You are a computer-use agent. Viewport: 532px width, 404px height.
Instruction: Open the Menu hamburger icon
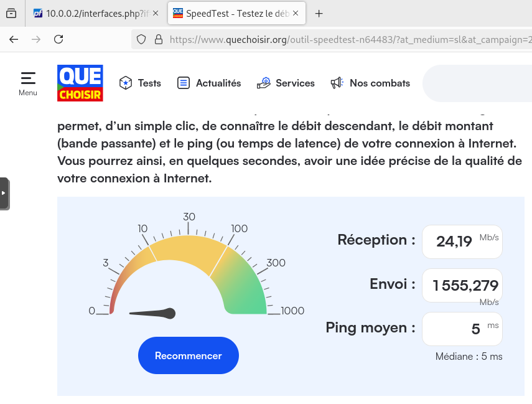tap(28, 83)
